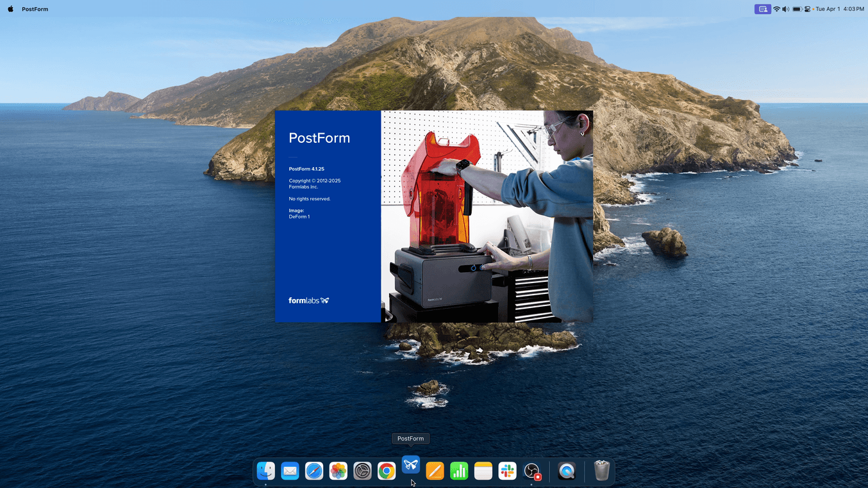Image resolution: width=868 pixels, height=488 pixels.
Task: Launch Google Chrome from the Dock
Action: tap(387, 471)
